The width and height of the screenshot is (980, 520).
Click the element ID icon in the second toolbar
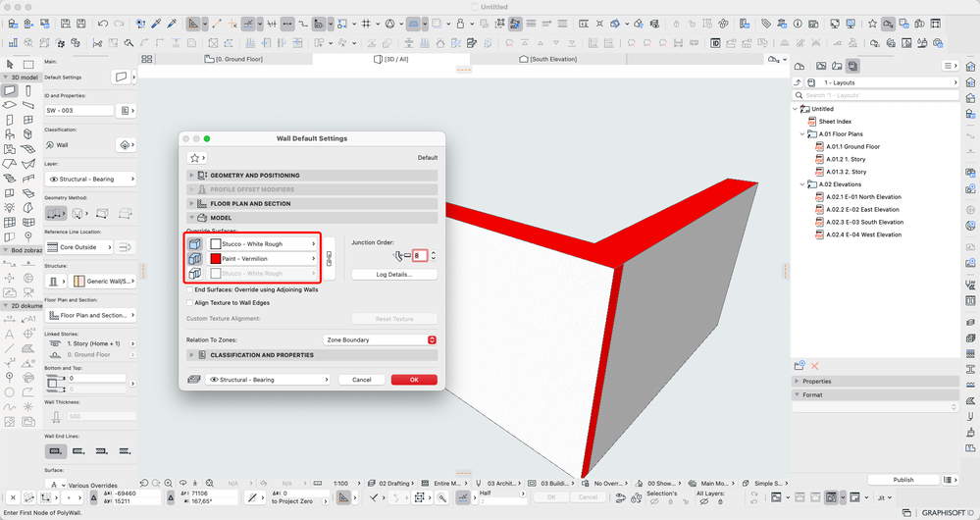(x=715, y=43)
